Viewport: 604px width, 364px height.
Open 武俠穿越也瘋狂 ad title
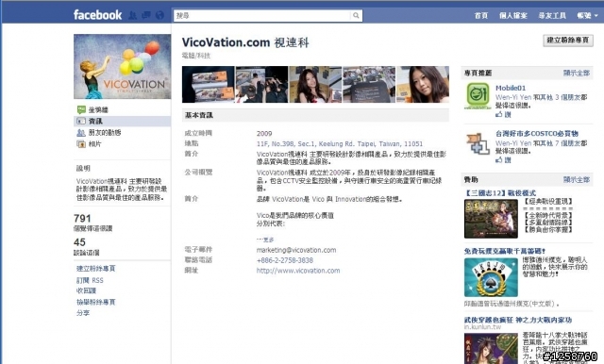(518, 320)
